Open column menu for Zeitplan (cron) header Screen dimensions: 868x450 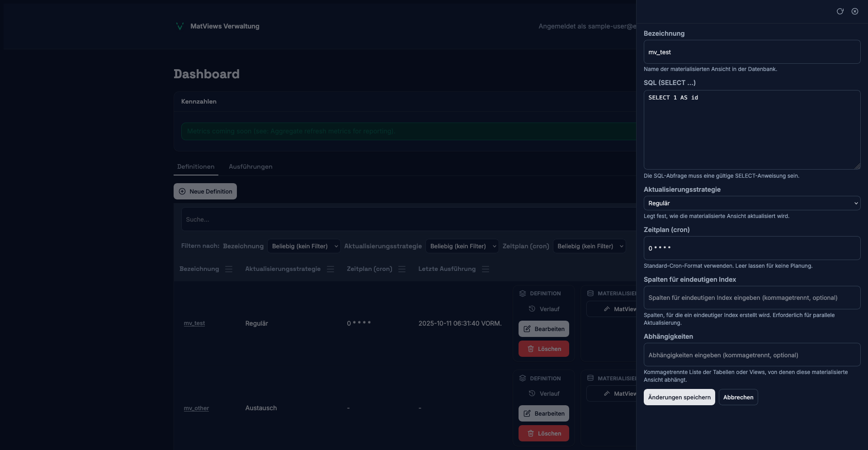point(402,269)
